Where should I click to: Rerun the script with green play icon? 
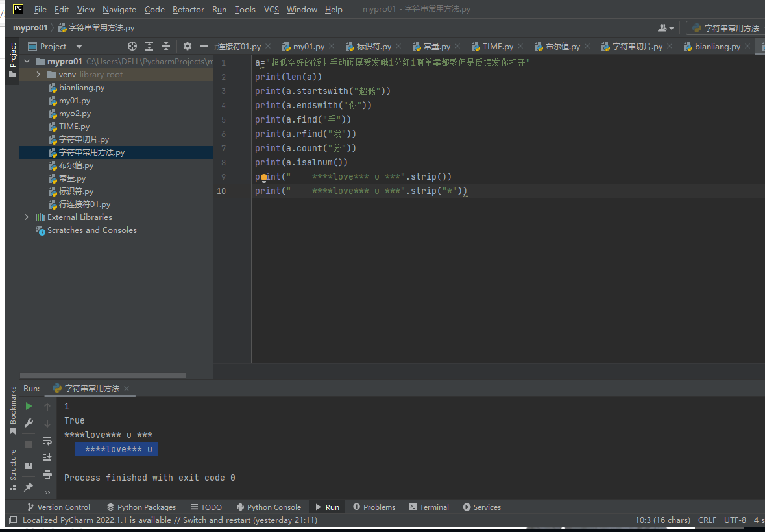click(x=29, y=406)
